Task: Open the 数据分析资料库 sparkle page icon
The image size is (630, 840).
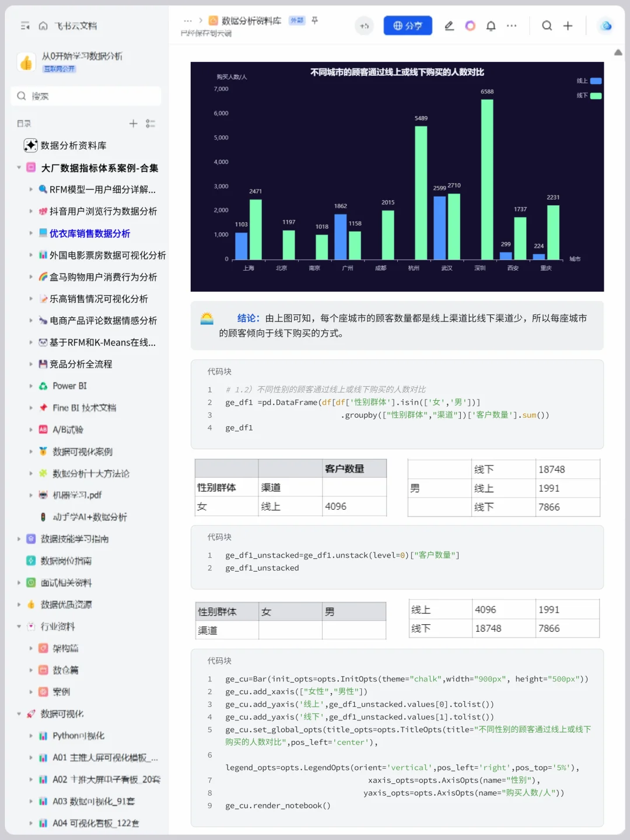Action: tap(31, 145)
